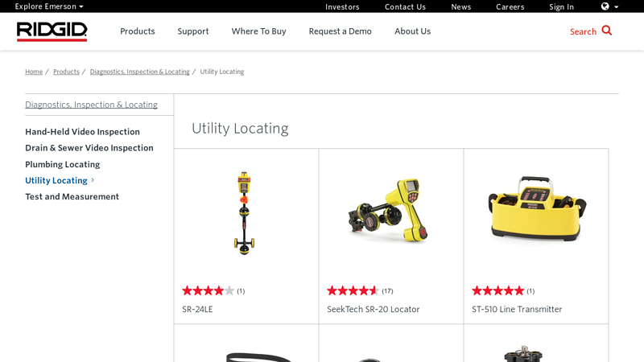Image resolution: width=644 pixels, height=362 pixels.
Task: Click Sign In
Action: (561, 7)
